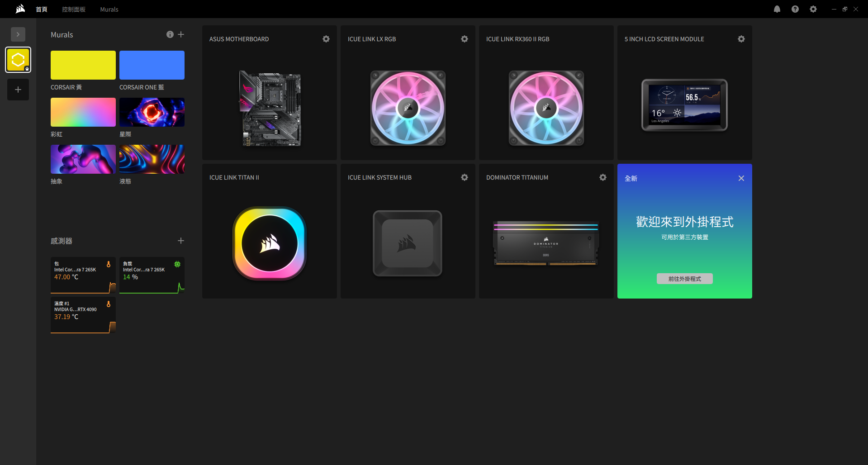The width and height of the screenshot is (868, 465).
Task: Open the iCUE LINK LX RGB fan image
Action: 408,108
